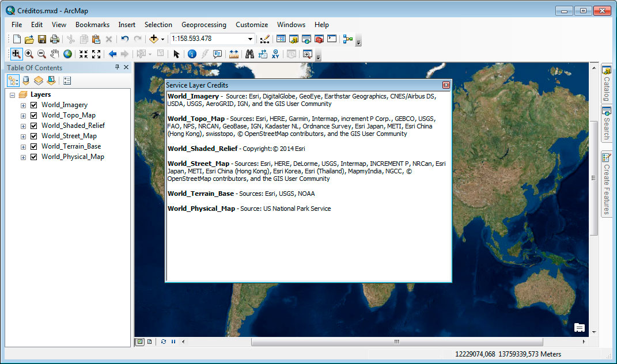Open the Find Route tool
The image size is (617, 364).
(x=263, y=54)
